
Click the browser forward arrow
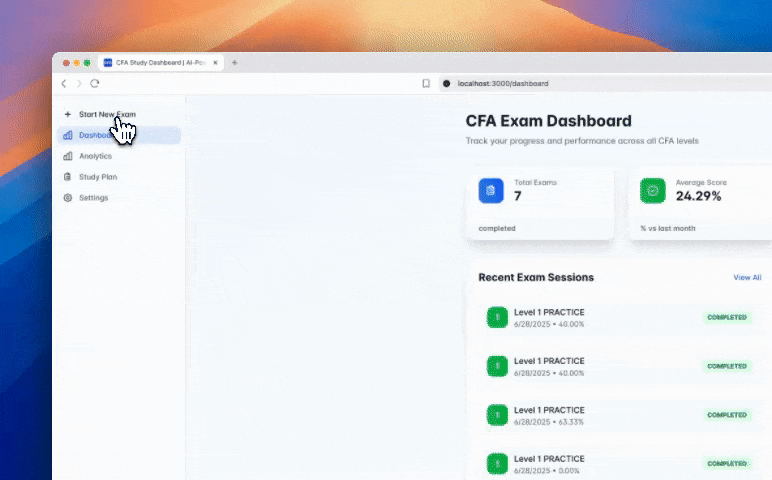(x=79, y=84)
